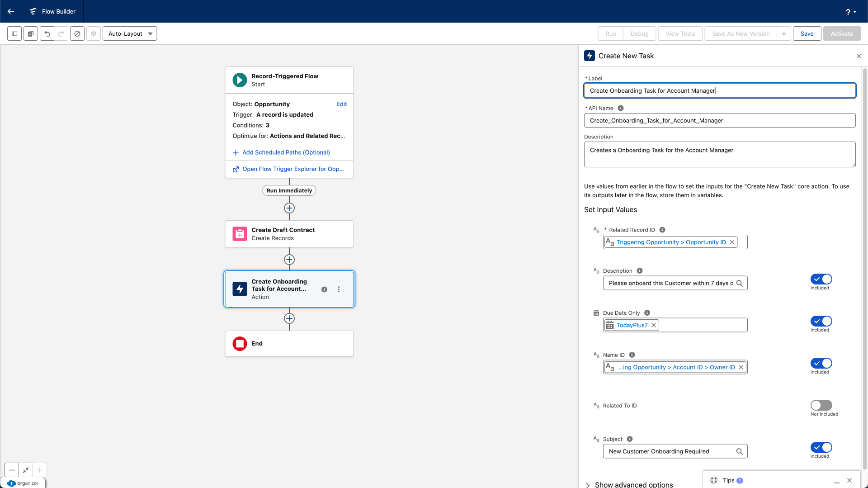Click fit-to-screen canvas icon

(26, 470)
